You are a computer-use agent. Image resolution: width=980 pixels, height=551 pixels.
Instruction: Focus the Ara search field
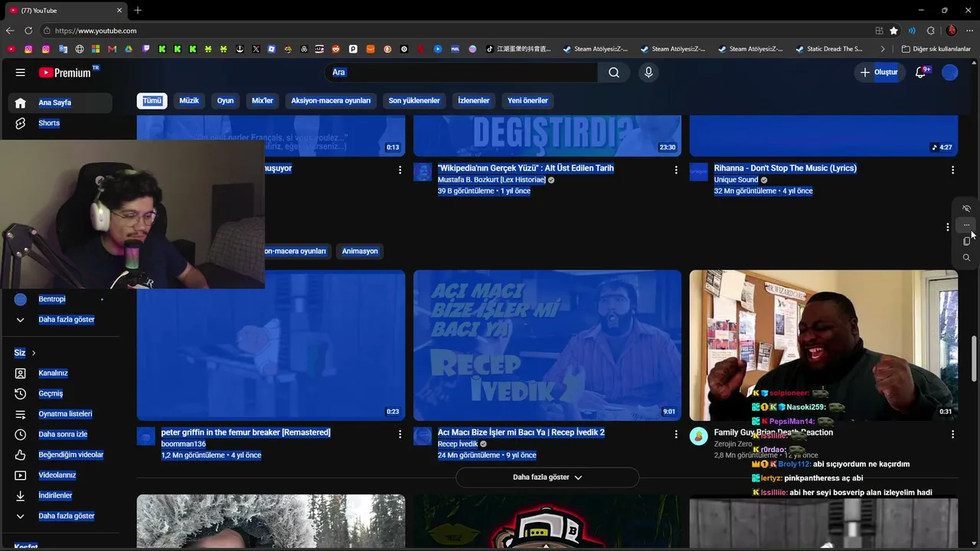point(462,73)
